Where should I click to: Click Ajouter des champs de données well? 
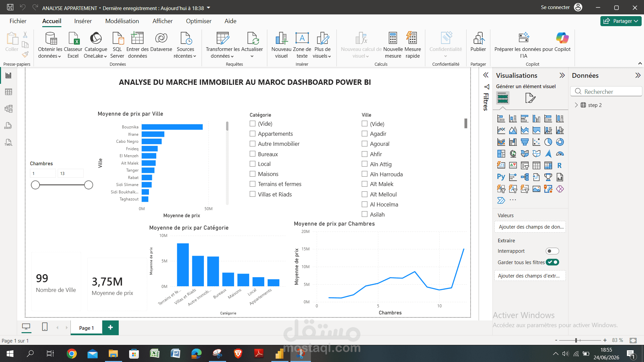530,227
